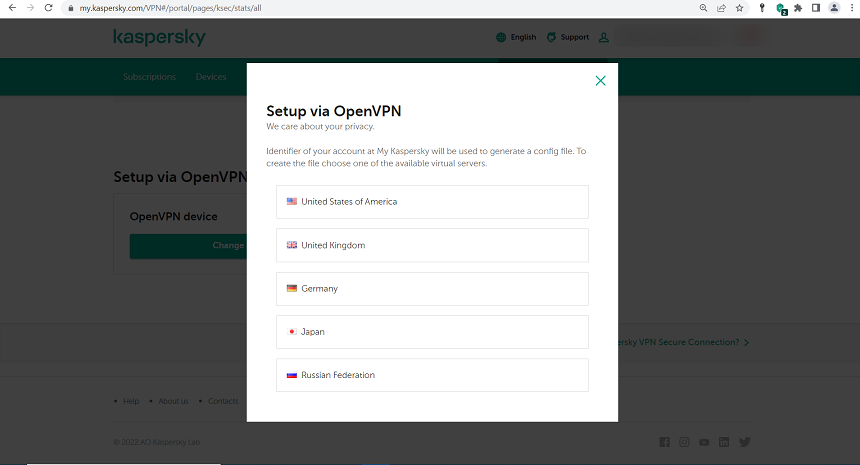
Task: Open the Support link
Action: pos(574,37)
